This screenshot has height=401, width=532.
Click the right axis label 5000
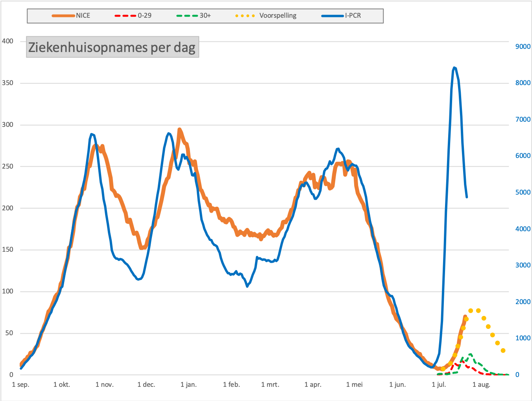point(523,192)
